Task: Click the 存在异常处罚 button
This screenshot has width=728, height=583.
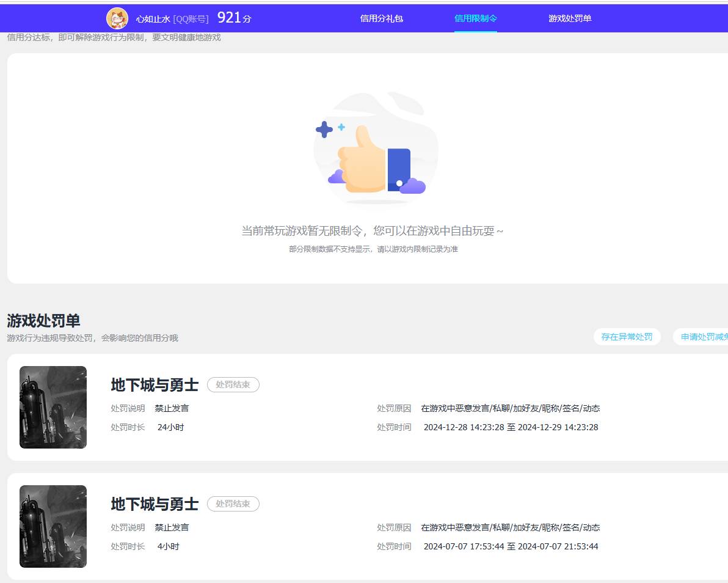Action: pos(627,337)
